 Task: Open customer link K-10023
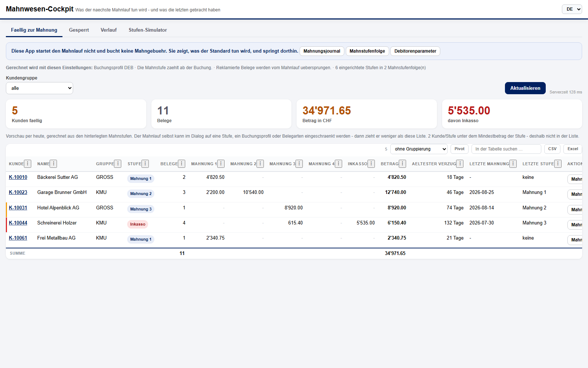(18, 192)
